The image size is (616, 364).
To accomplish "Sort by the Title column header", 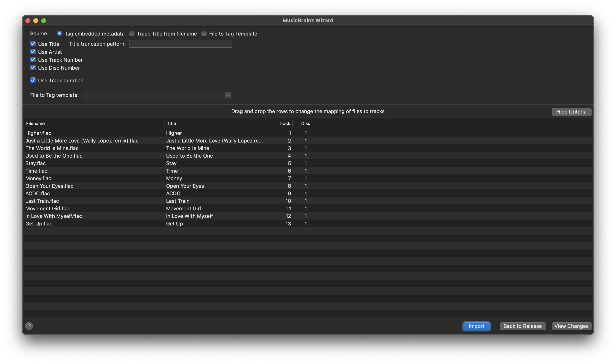I will pyautogui.click(x=215, y=123).
